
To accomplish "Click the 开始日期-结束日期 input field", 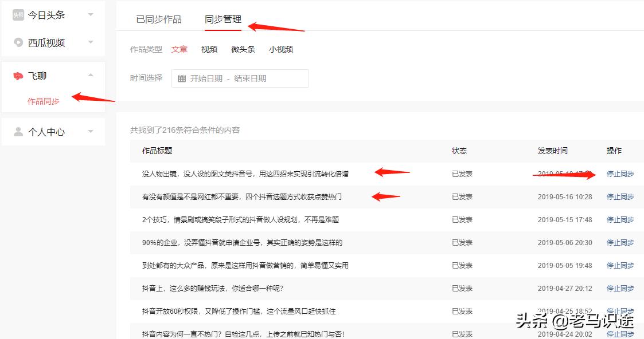I will click(247, 78).
